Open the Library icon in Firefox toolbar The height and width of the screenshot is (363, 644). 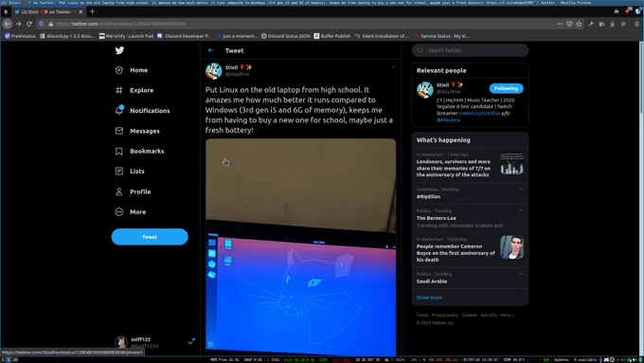601,24
